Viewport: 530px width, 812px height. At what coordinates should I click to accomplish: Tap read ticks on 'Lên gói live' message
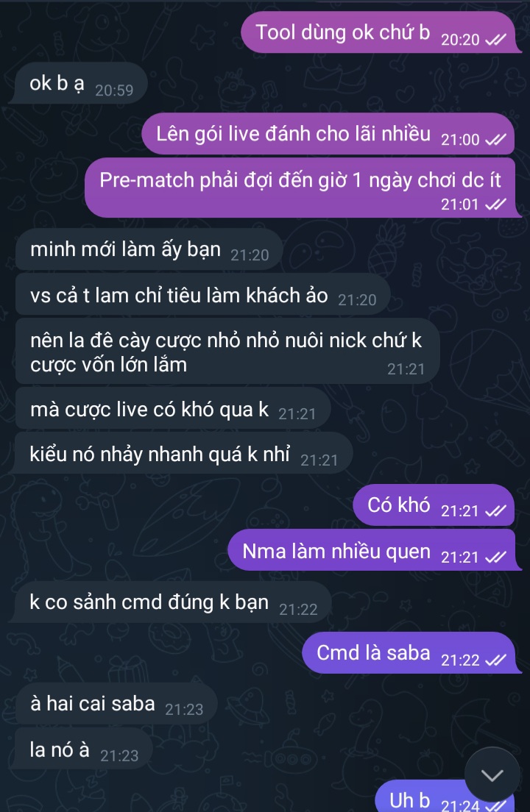[x=495, y=140]
